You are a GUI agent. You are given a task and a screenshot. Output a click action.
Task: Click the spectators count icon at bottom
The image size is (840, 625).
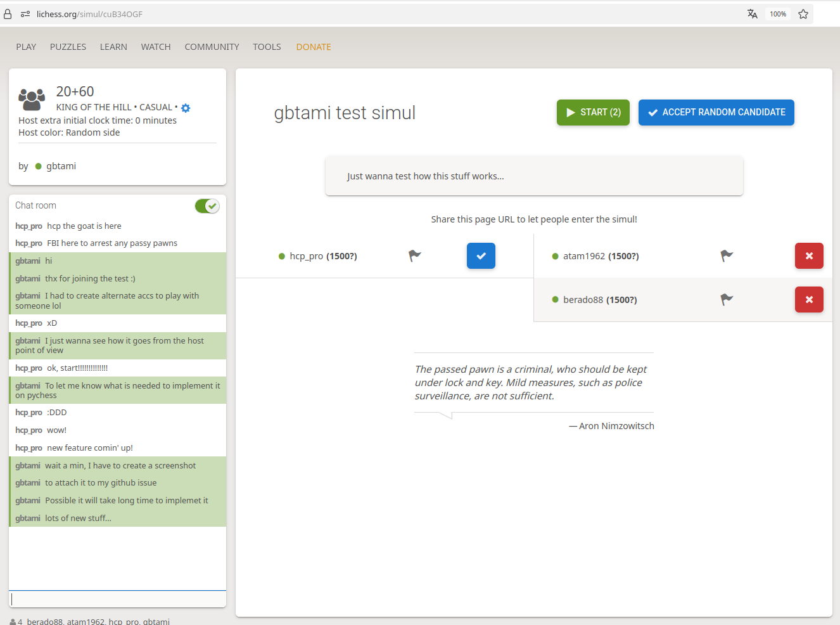(x=13, y=622)
